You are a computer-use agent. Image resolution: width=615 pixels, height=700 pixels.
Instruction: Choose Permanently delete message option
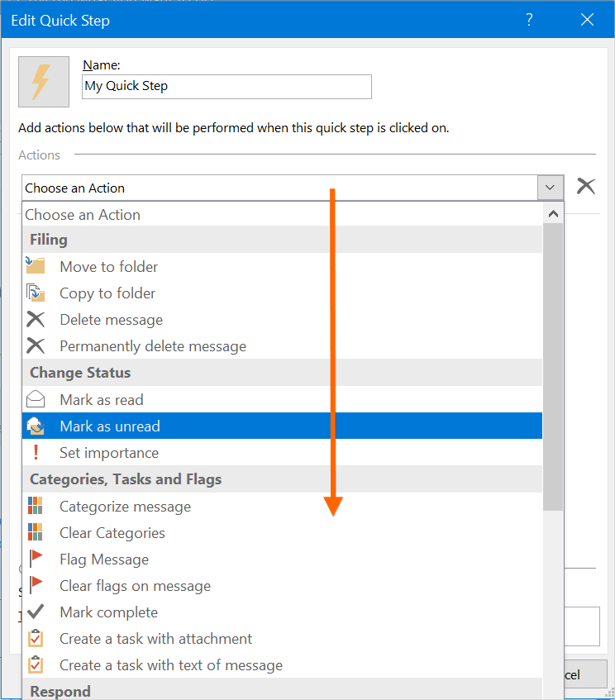pos(153,346)
